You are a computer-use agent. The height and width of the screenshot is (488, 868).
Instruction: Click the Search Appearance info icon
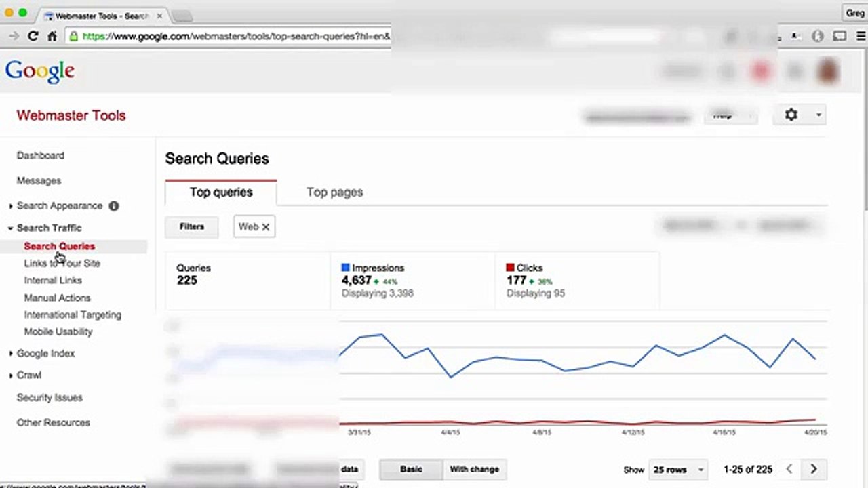[114, 206]
